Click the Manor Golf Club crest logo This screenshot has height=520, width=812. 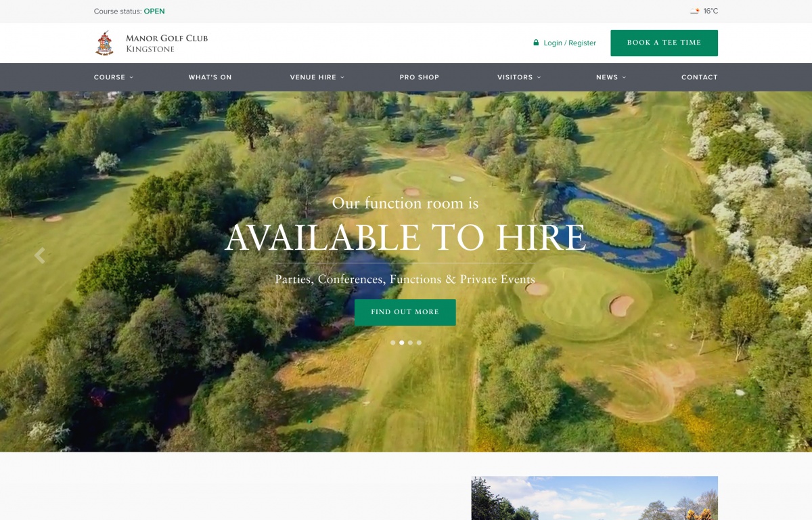point(105,43)
